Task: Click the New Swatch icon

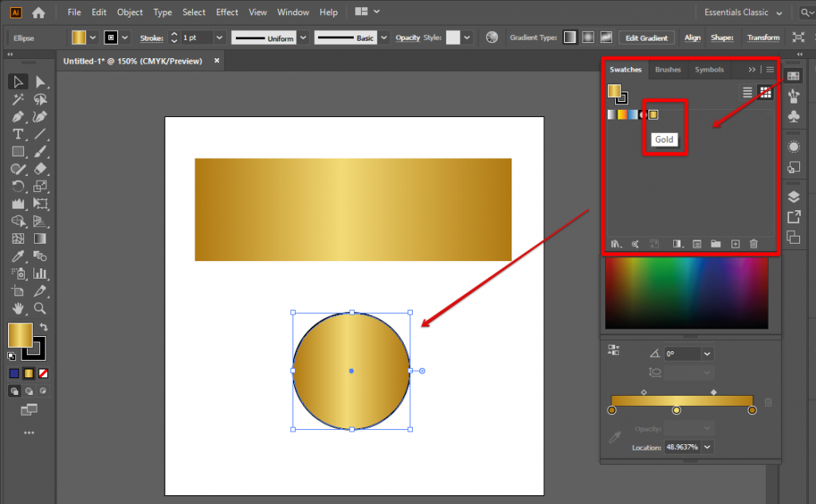Action: 735,244
